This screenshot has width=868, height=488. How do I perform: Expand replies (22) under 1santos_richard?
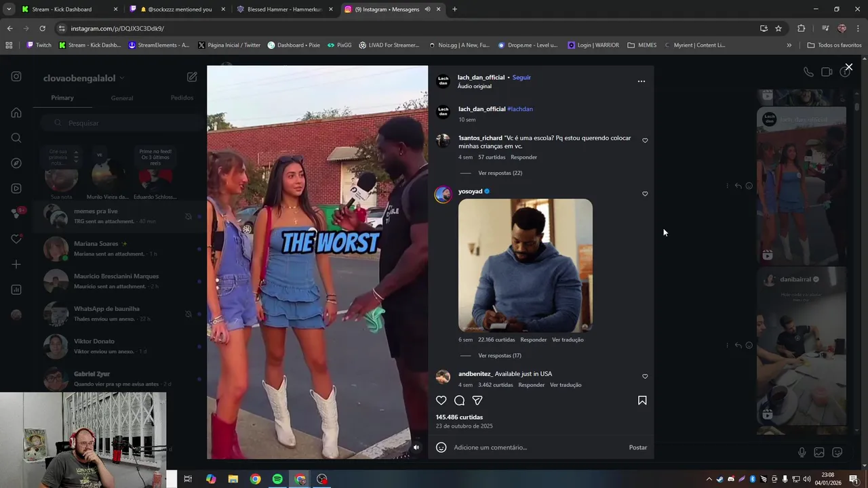[500, 173]
